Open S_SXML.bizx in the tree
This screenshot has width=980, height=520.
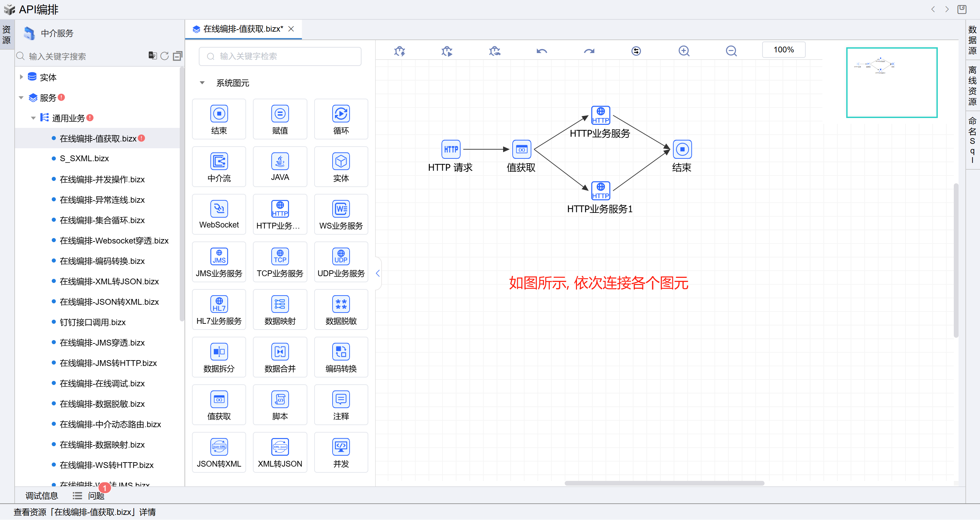click(84, 158)
